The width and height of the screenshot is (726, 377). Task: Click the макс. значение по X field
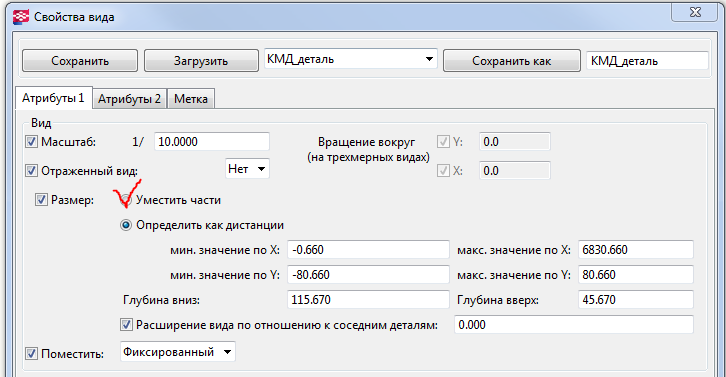tap(636, 250)
